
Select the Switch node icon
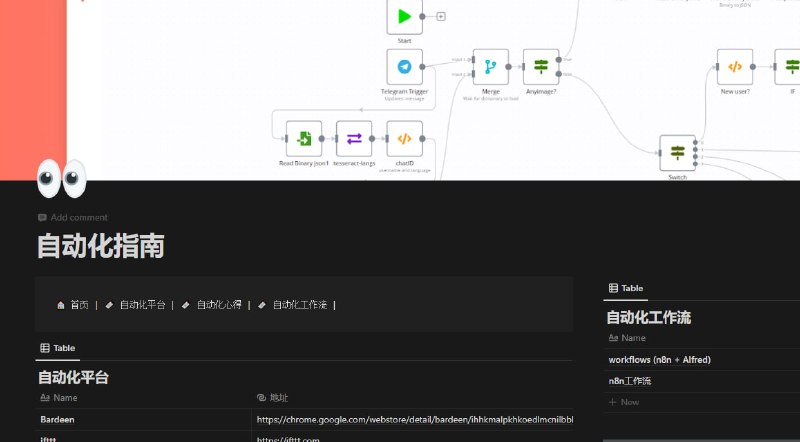[678, 153]
